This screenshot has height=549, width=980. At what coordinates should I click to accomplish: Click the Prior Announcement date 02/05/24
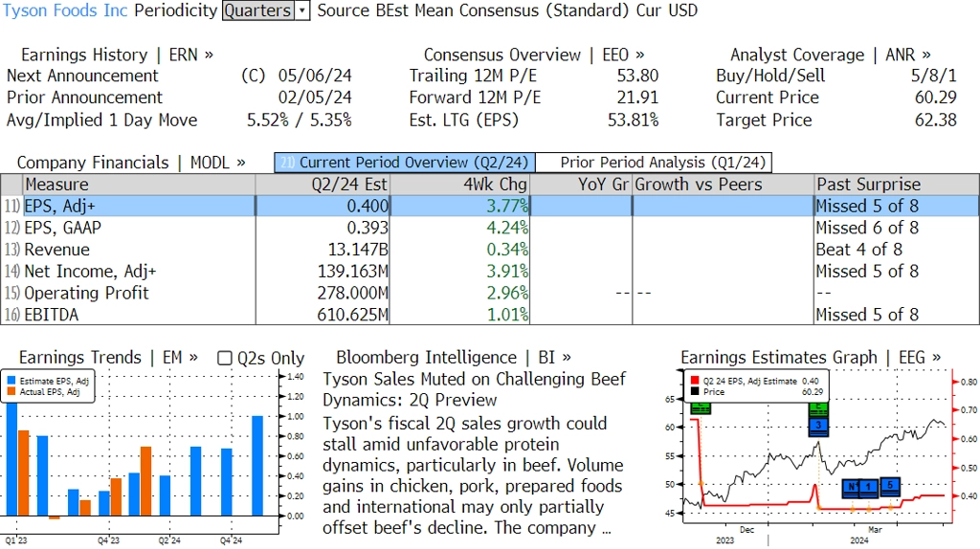click(x=315, y=99)
